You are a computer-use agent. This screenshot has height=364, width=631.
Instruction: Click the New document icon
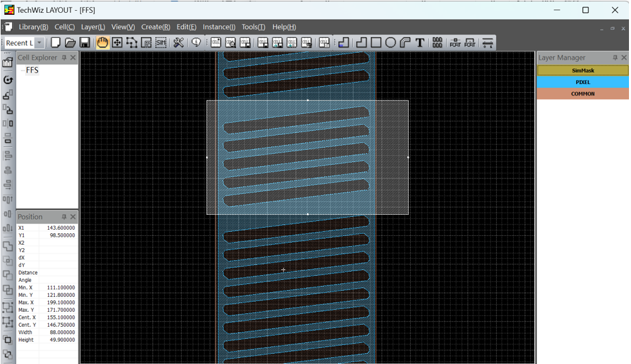tap(56, 43)
